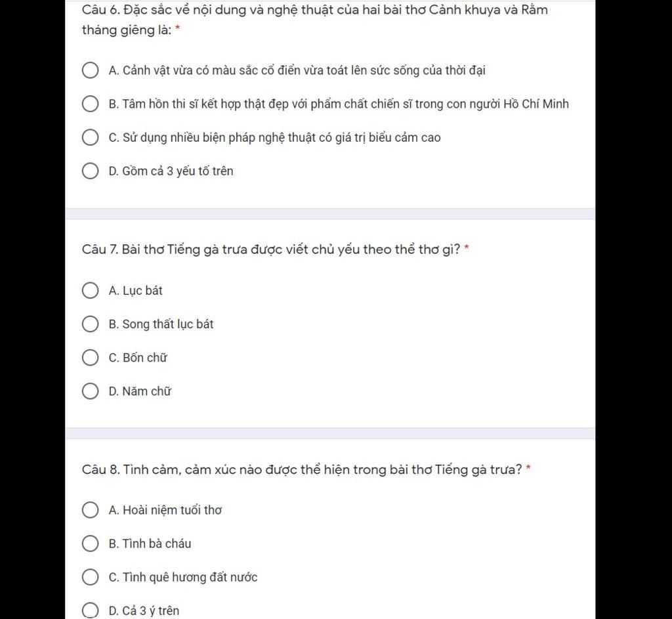Click the label text 'C. Bốn chữ'
672x619 pixels.
138,358
